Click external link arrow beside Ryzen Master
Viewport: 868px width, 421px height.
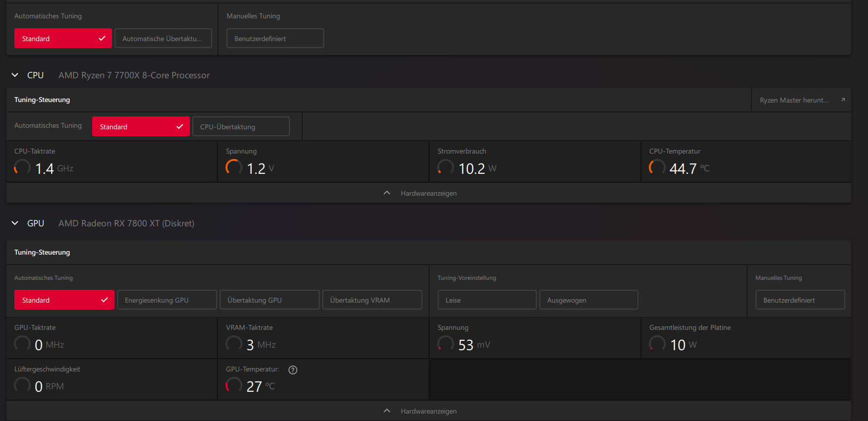(843, 100)
